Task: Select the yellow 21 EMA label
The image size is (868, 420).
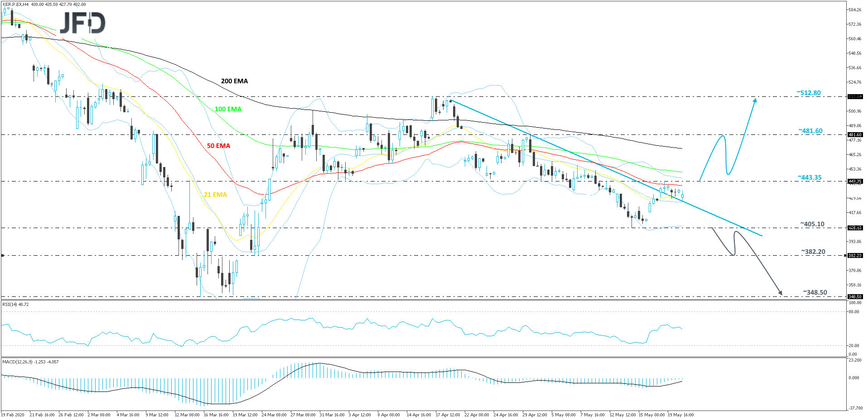Action: pyautogui.click(x=215, y=195)
